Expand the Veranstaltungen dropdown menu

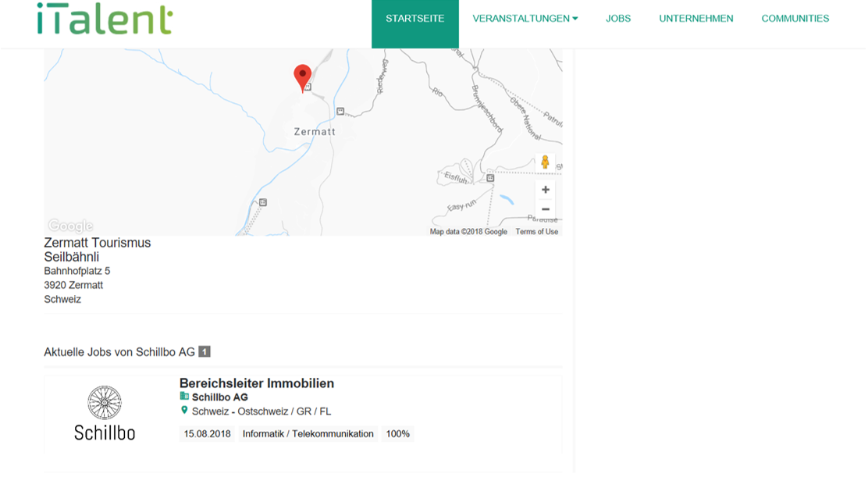(525, 19)
